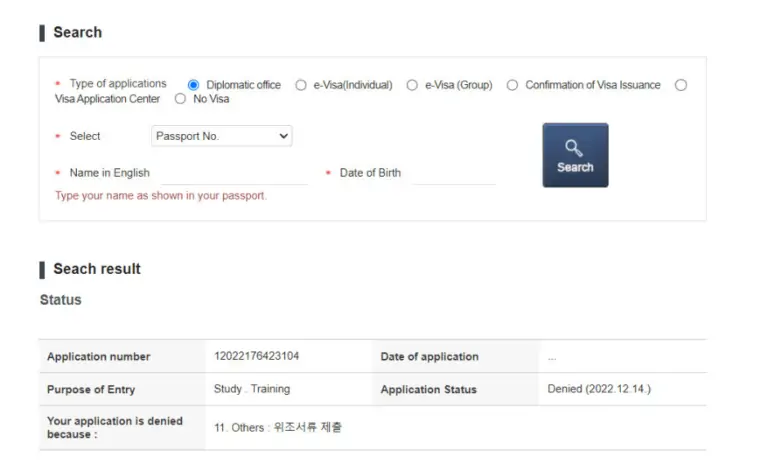Select the e-Visa (Group) option
Image resolution: width=768 pixels, height=475 pixels.
coord(412,85)
